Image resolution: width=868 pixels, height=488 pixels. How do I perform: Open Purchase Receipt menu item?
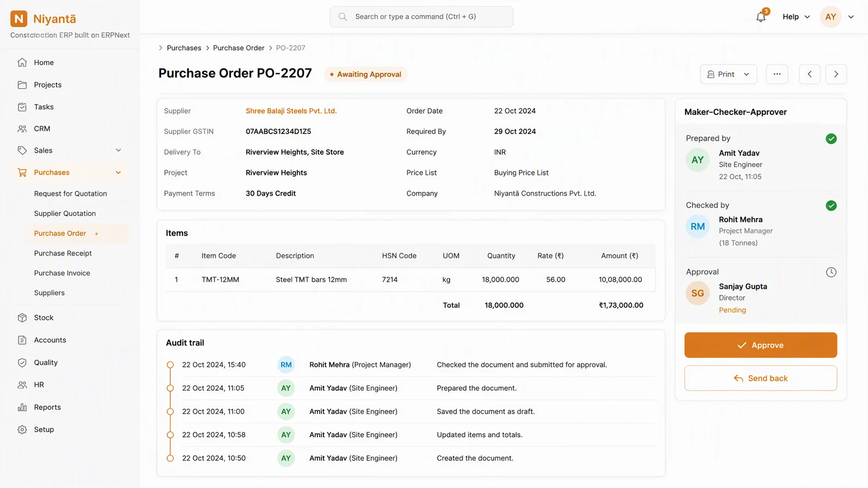tap(63, 253)
